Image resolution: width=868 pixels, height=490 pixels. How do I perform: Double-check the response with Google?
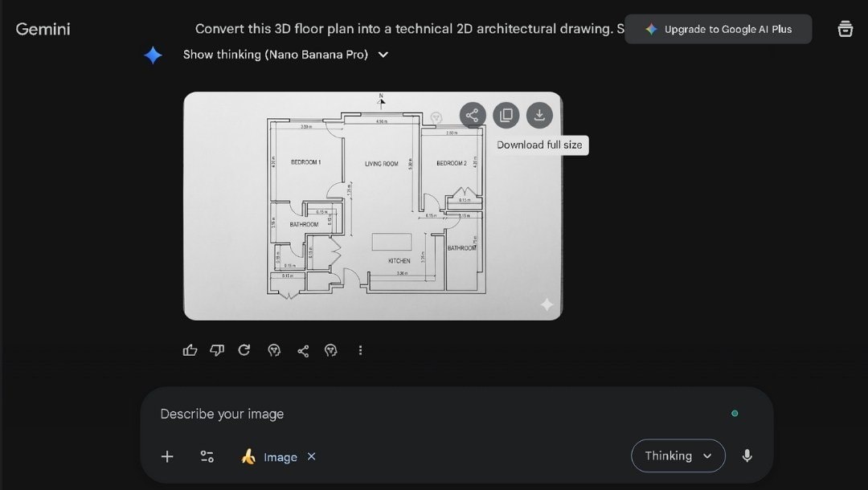click(274, 350)
